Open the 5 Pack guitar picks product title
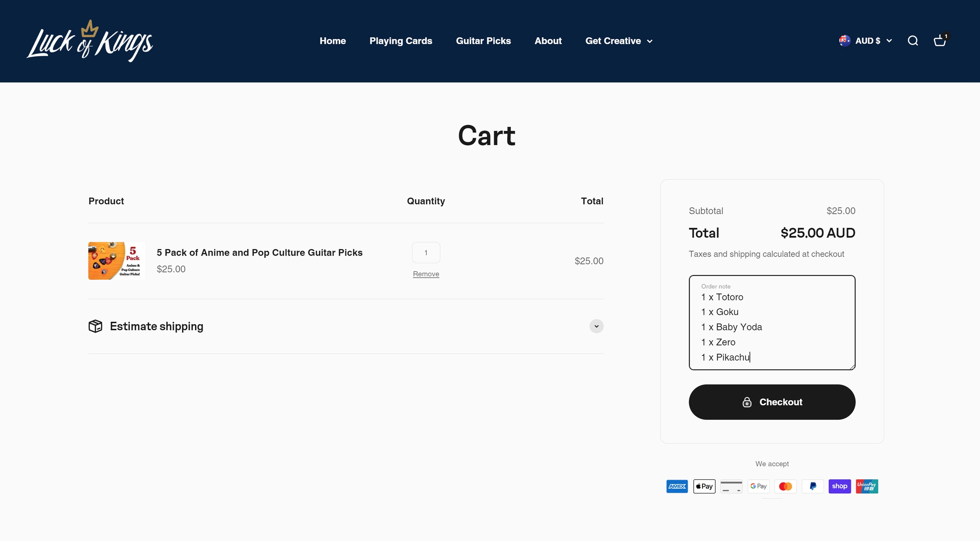This screenshot has width=980, height=541. click(259, 253)
